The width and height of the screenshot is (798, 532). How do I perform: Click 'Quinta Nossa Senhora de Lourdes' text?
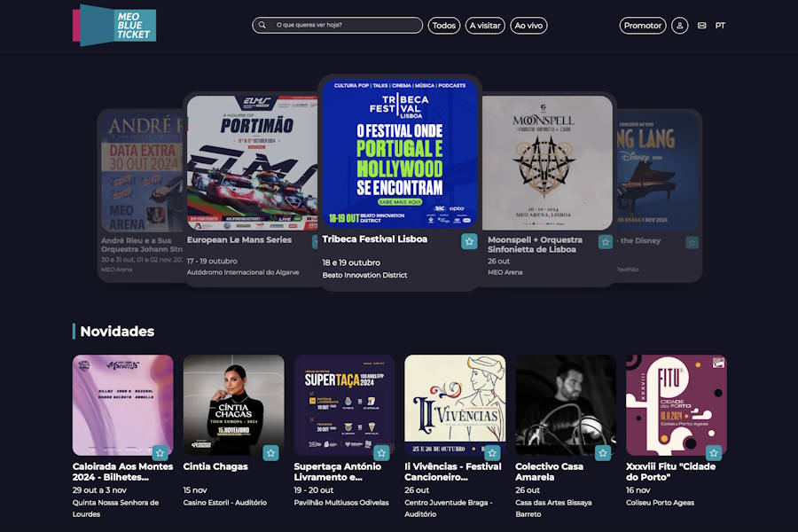115,508
